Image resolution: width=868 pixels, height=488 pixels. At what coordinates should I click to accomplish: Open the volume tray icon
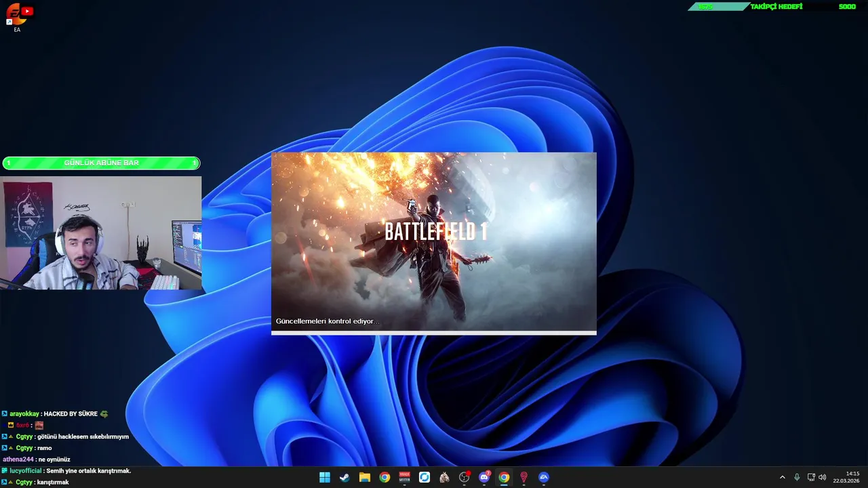[823, 477]
